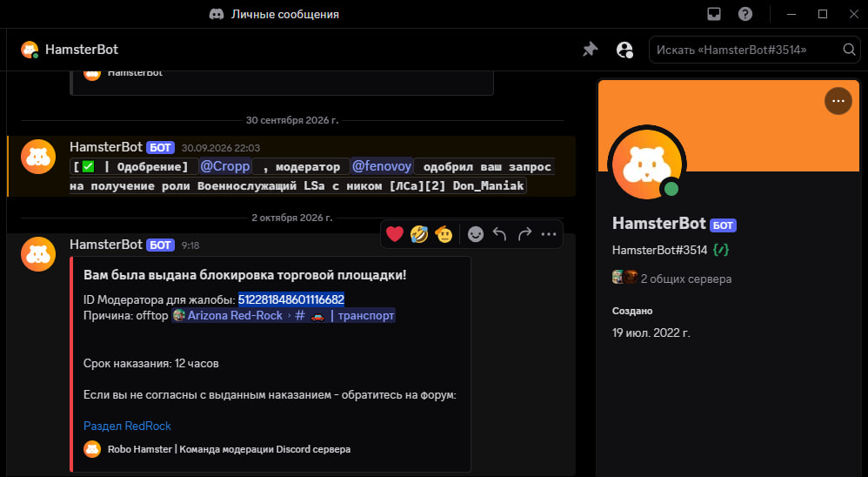Focus the search HamsterBot#3514 field
868x477 pixels.
click(755, 50)
